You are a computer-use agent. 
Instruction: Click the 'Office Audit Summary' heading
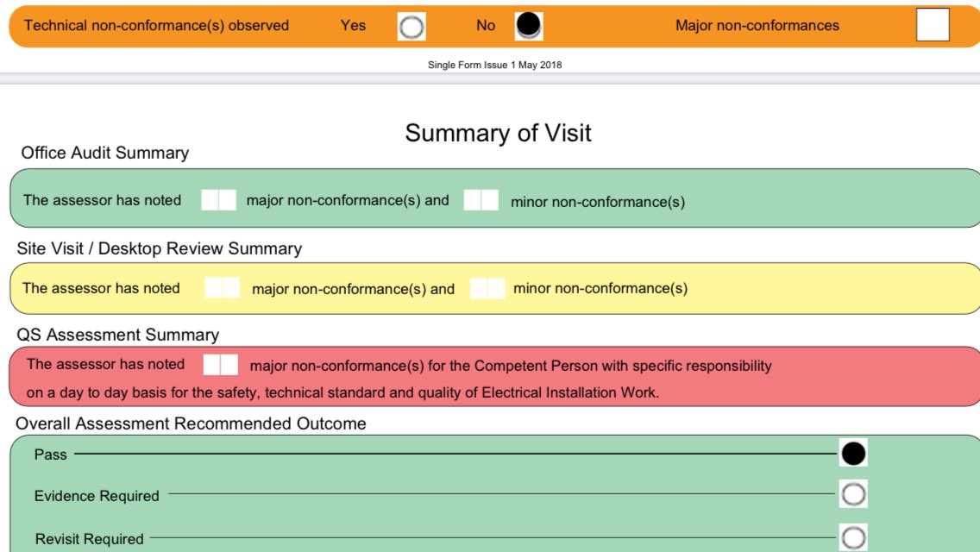105,154
